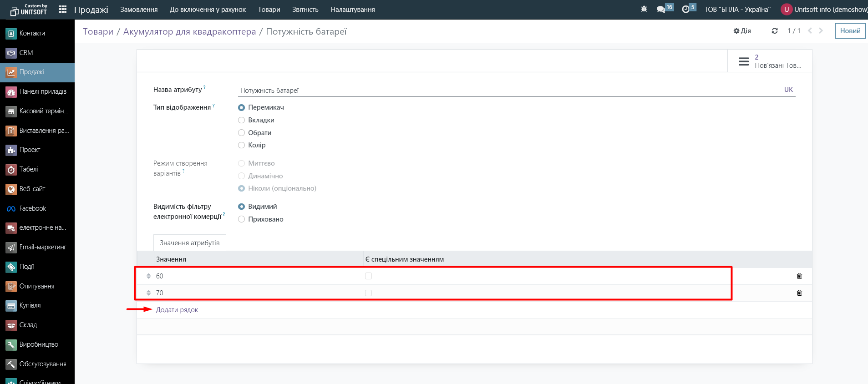Delete the value 60 row
This screenshot has height=384, width=868.
click(799, 276)
